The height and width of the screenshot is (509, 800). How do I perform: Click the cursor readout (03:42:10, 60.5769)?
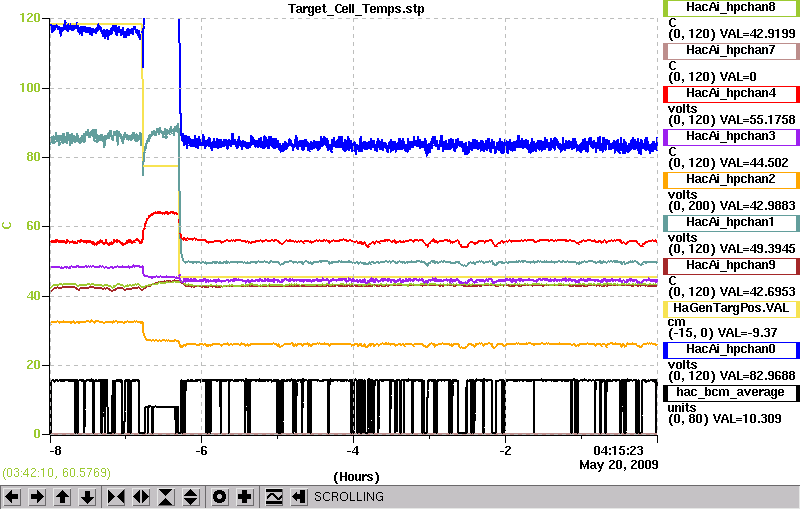pos(57,473)
